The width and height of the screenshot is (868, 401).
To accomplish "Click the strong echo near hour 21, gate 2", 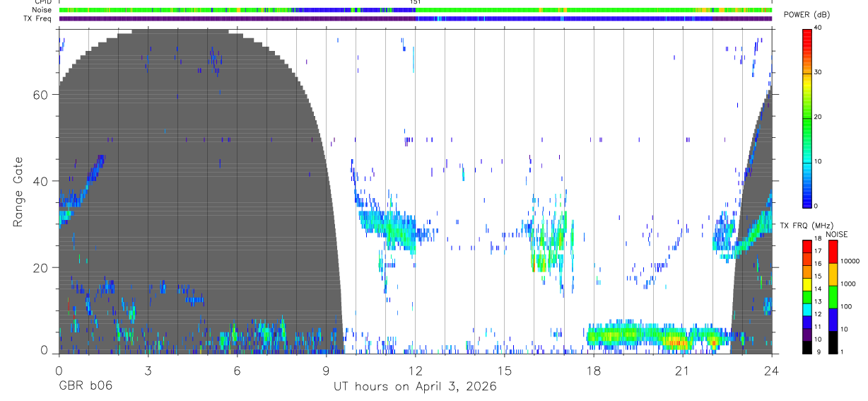I will pyautogui.click(x=677, y=344).
